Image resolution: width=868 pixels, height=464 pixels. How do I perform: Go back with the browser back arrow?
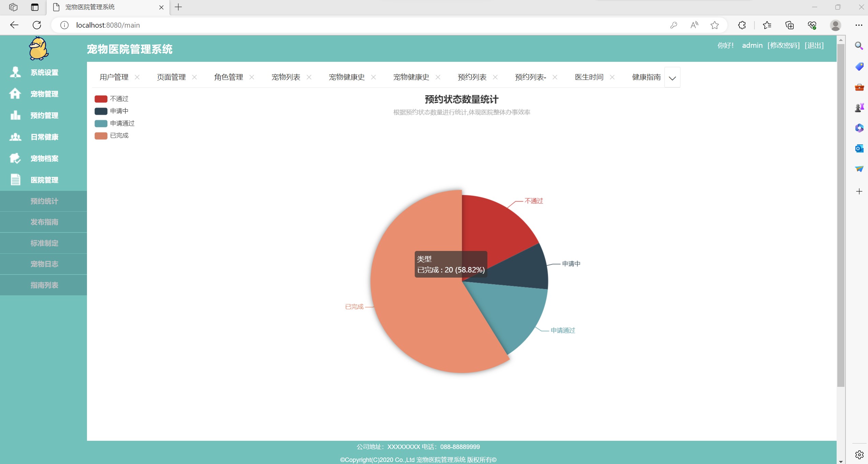click(x=14, y=25)
